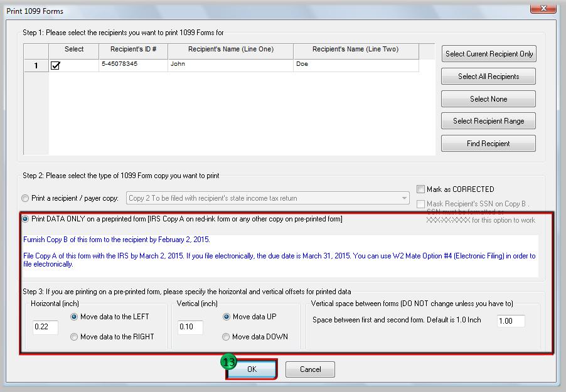Image resolution: width=566 pixels, height=392 pixels.
Task: Click Select Current Recipient Only button
Action: click(489, 54)
